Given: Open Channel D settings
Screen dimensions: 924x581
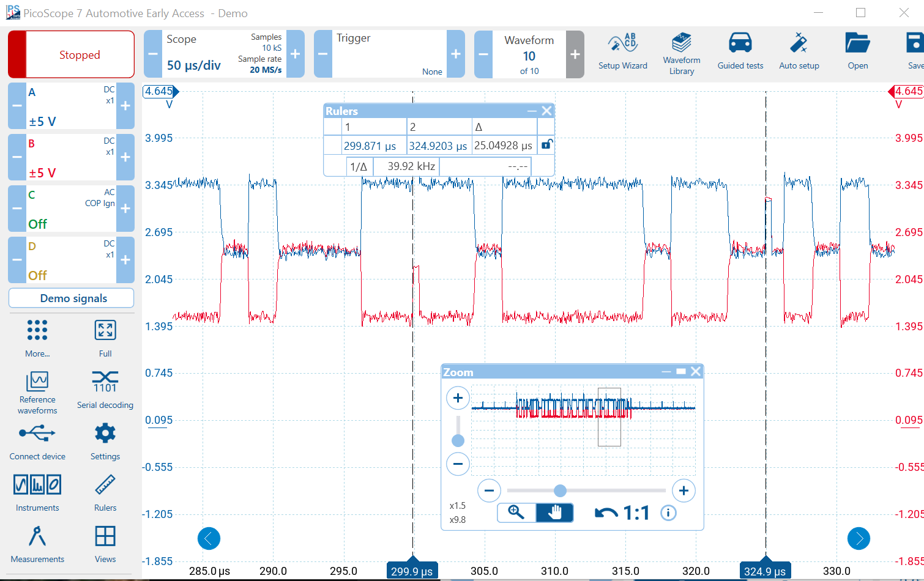Looking at the screenshot, I should tap(71, 260).
